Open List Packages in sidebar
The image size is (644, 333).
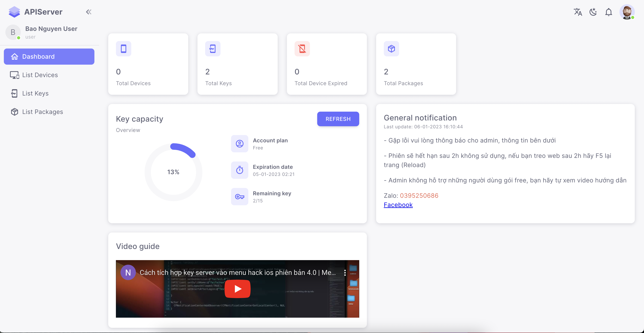coord(42,112)
